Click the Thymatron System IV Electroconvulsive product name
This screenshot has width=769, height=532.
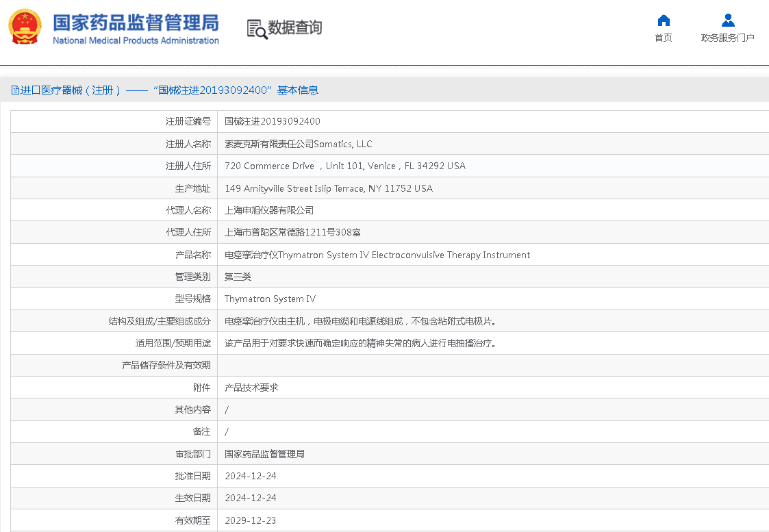[x=377, y=255]
